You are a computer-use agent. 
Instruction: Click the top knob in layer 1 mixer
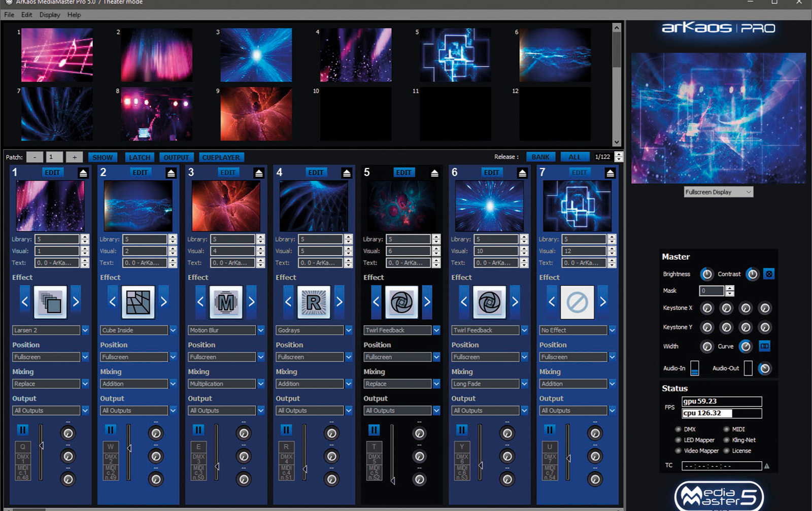(68, 433)
